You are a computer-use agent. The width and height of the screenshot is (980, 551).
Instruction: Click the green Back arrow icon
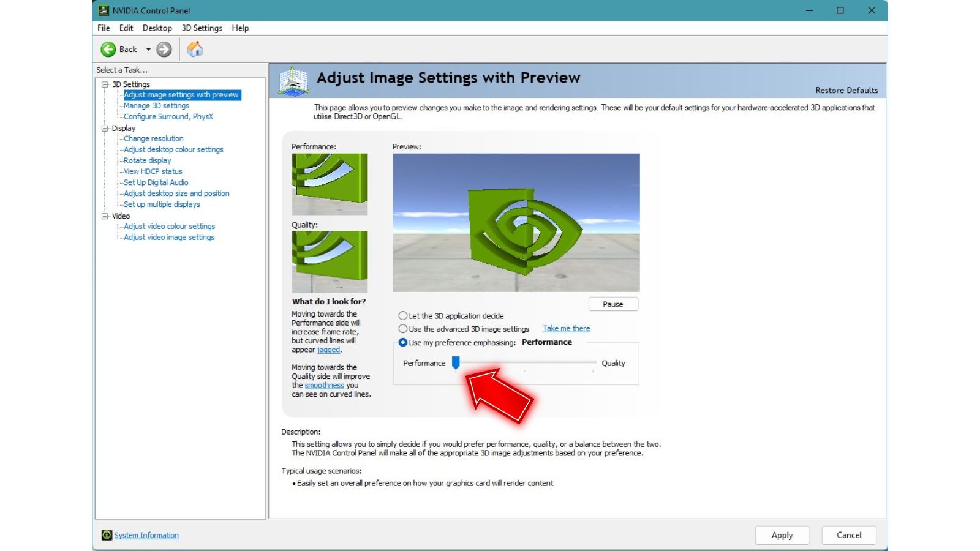click(x=108, y=50)
